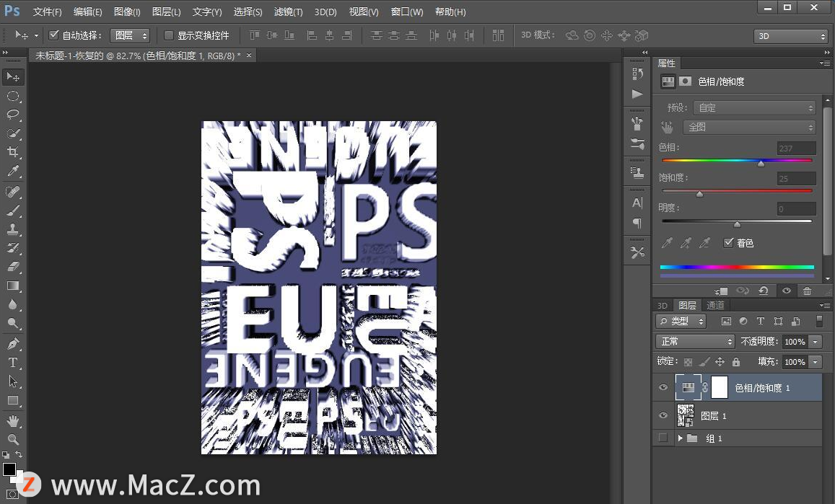Open the Opacity slider dropdown arrow
This screenshot has width=835, height=504.
(x=816, y=342)
